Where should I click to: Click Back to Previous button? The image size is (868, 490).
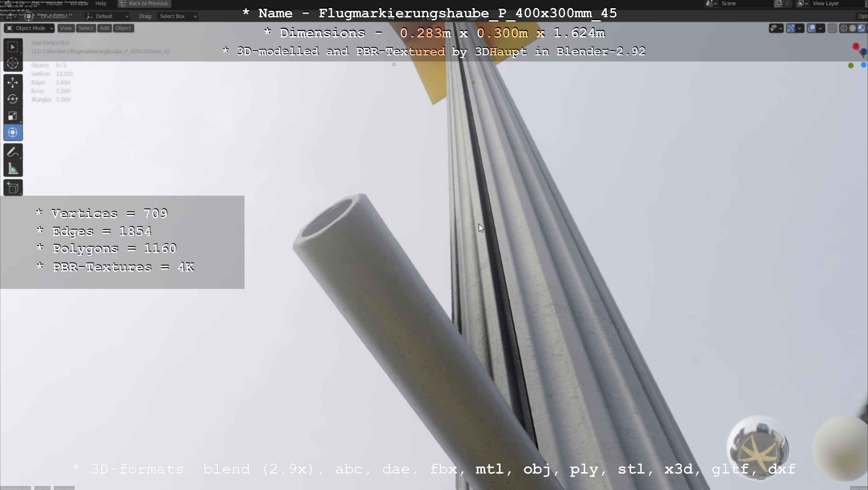(x=144, y=3)
